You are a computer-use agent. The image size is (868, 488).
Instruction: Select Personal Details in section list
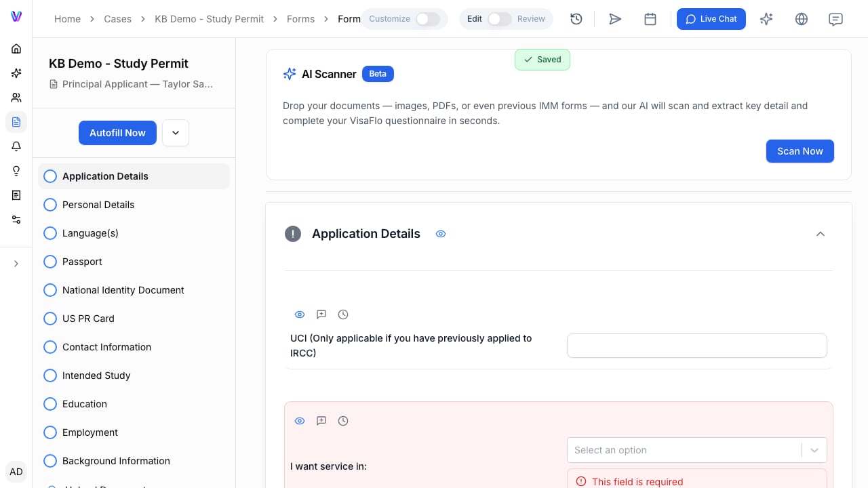click(134, 205)
